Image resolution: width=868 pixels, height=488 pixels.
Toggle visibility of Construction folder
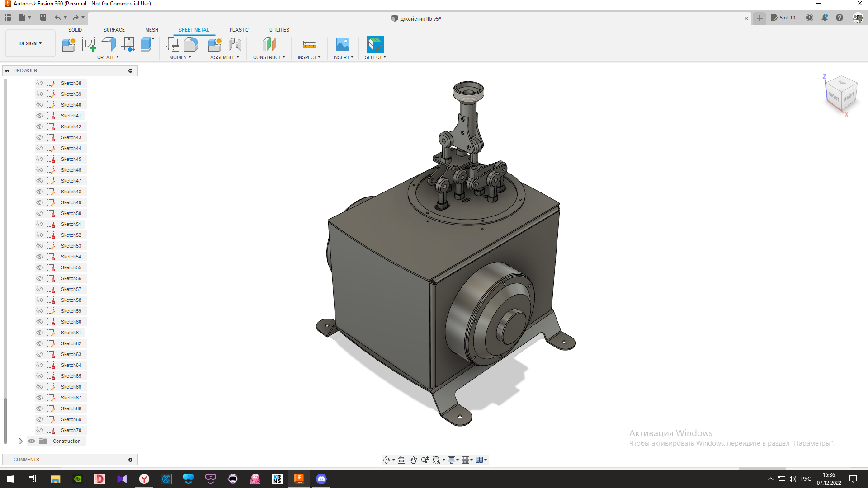point(32,441)
